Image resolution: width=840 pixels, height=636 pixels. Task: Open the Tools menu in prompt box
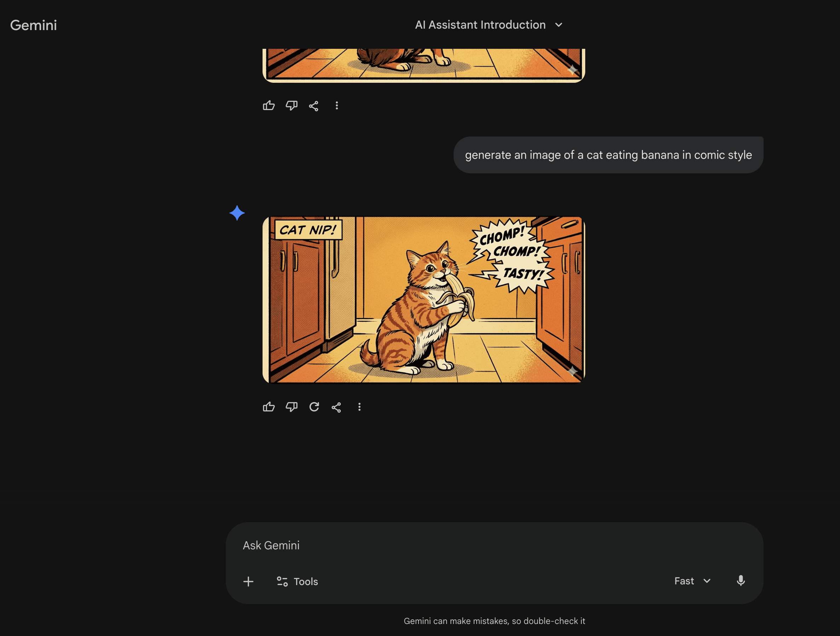(297, 581)
